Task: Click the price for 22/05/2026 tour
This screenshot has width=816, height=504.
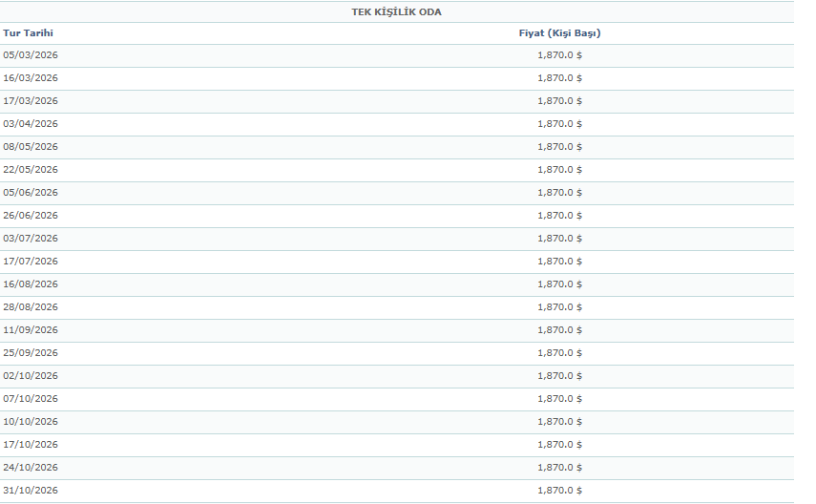Action: 559,170
